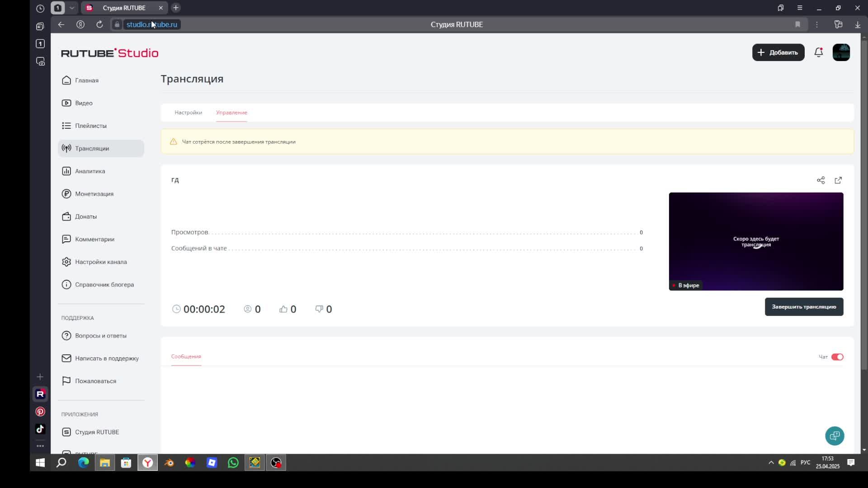This screenshot has width=868, height=488.
Task: Click the channel avatar in the header
Action: click(x=841, y=52)
